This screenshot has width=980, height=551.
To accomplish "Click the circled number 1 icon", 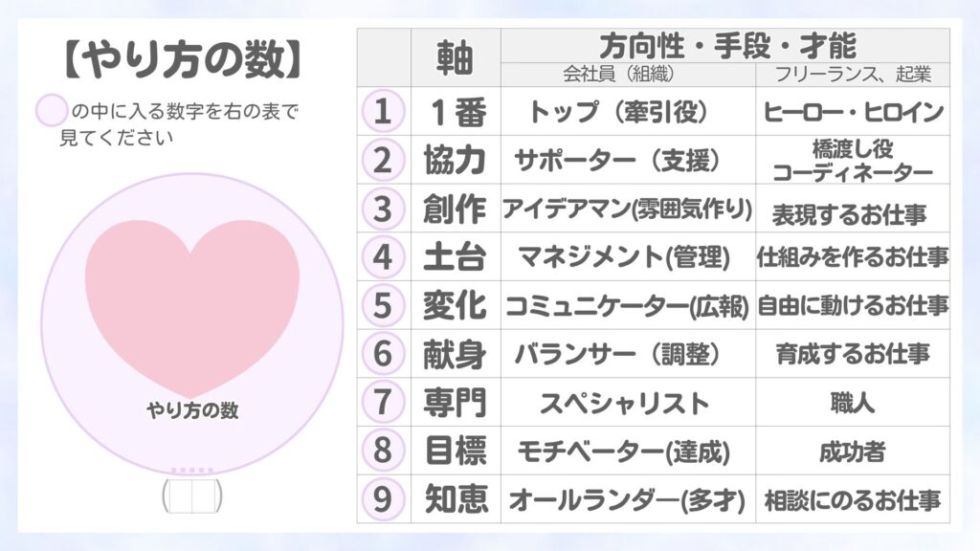I will pyautogui.click(x=383, y=112).
